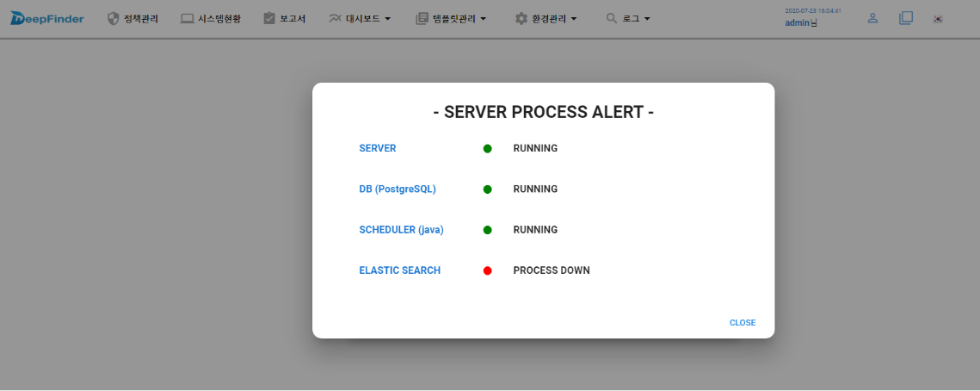Expand the 대시보드 dropdown arrow
The height and width of the screenshot is (391, 980).
coord(387,19)
